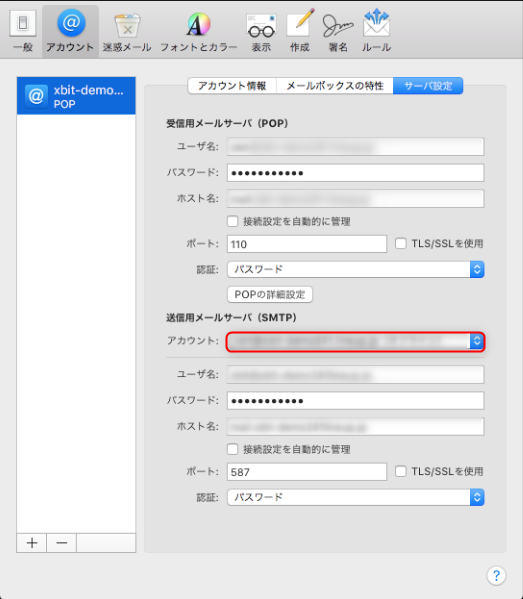Screen dimensions: 523x599
Task: Remove the account with minus button
Action: pyautogui.click(x=62, y=543)
